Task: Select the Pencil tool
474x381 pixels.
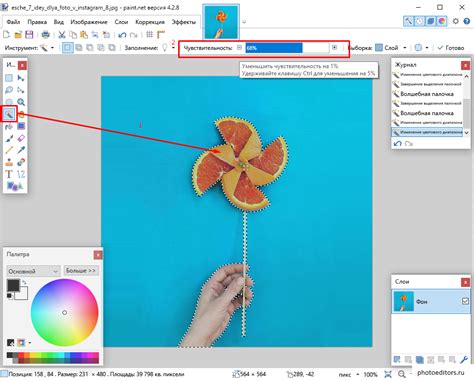Action: [x=9, y=150]
